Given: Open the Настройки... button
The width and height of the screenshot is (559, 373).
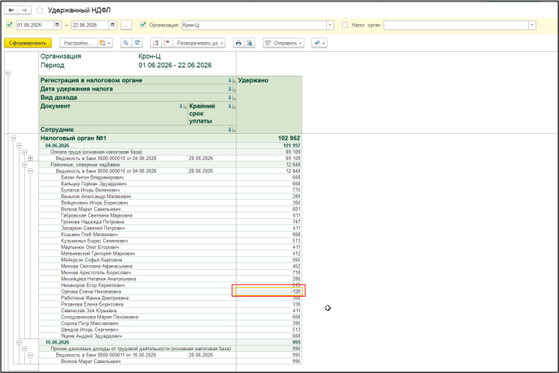Looking at the screenshot, I should [78, 43].
